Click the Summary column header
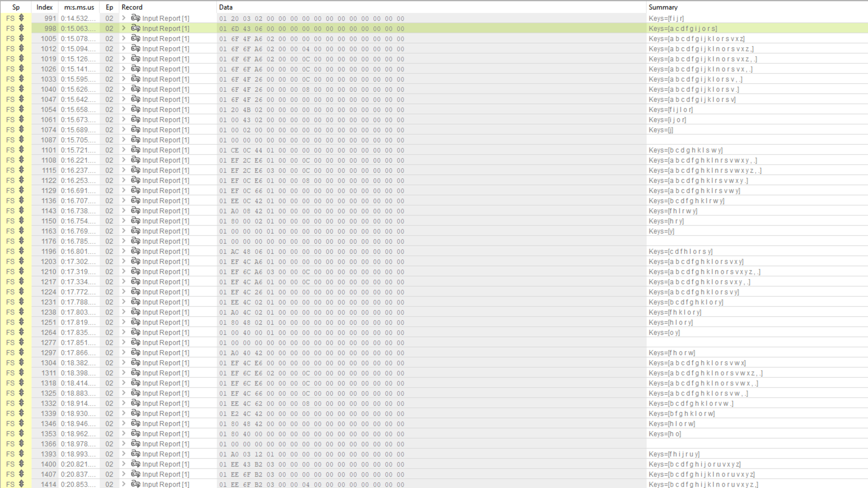The width and height of the screenshot is (868, 488). tap(663, 7)
